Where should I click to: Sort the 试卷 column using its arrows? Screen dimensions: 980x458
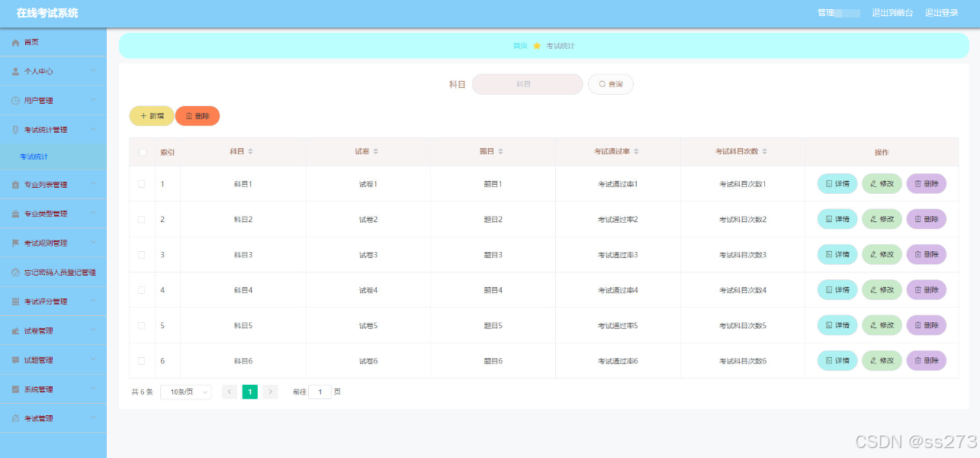click(x=375, y=152)
